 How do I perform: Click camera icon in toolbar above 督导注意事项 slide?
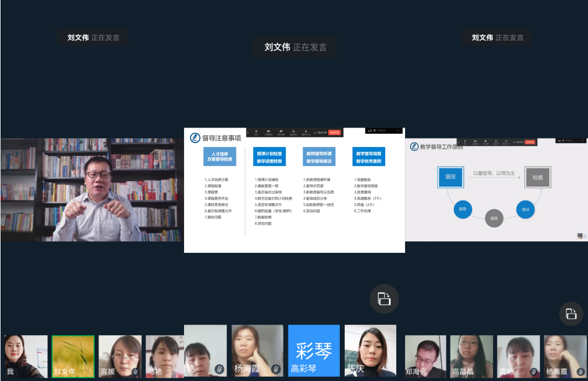pos(268,132)
